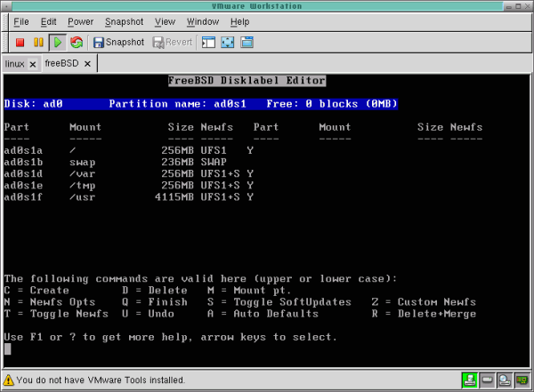Image resolution: width=534 pixels, height=392 pixels.
Task: Open the Edit menu
Action: coord(48,21)
